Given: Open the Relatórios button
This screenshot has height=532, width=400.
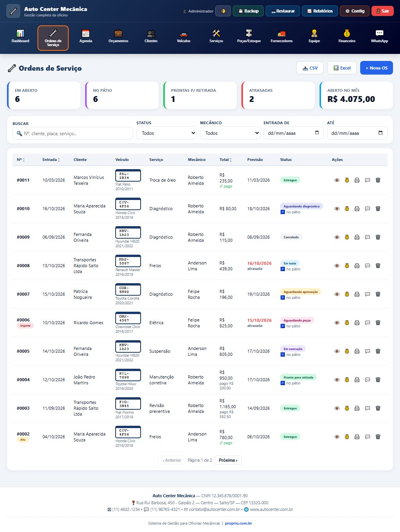Looking at the screenshot, I should [x=320, y=11].
